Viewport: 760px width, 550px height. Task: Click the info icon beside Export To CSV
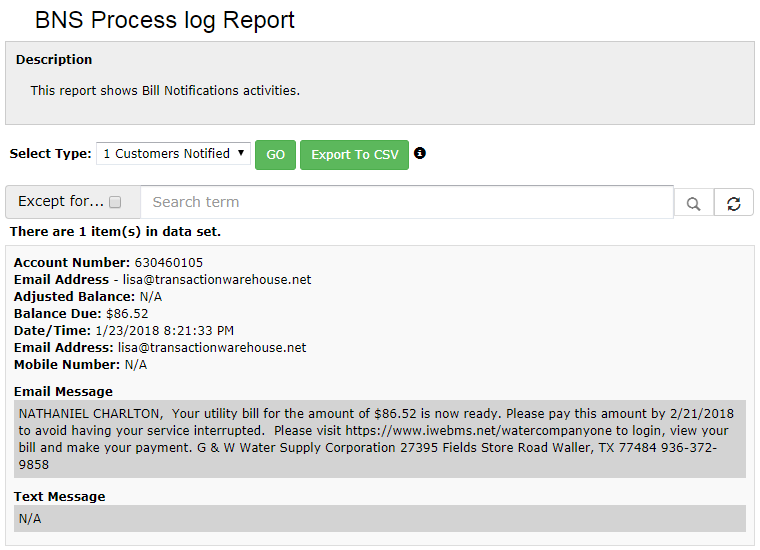(420, 154)
